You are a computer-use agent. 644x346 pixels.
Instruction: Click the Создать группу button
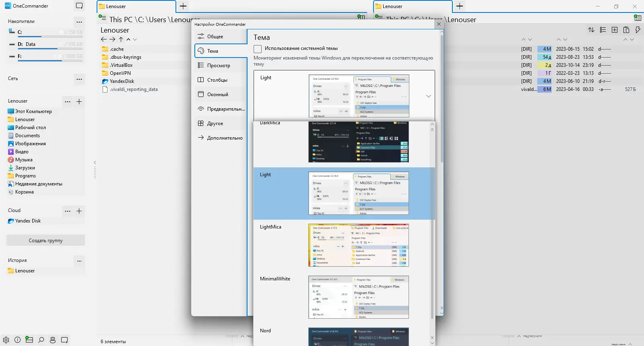(45, 241)
